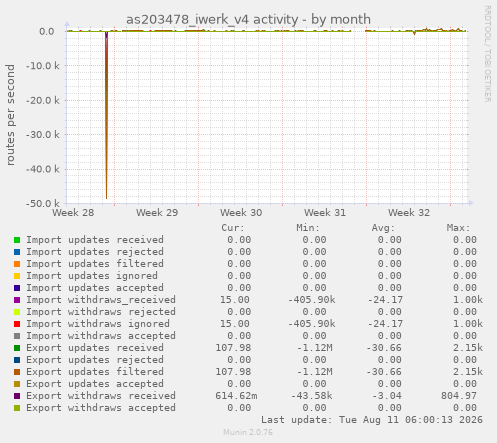This screenshot has width=497, height=443.
Task: Click the Export updates received '-1.12M' minimum
Action: pyautogui.click(x=315, y=348)
